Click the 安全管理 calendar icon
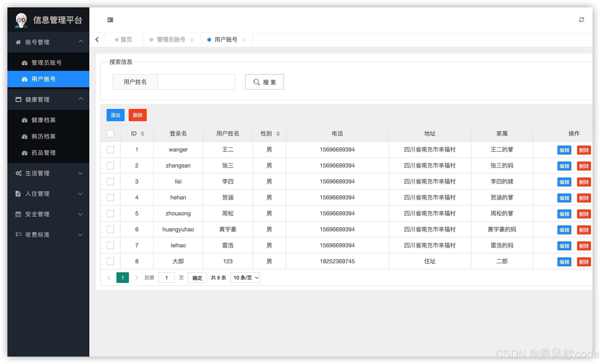Screen dimensions: 600x364 point(18,214)
